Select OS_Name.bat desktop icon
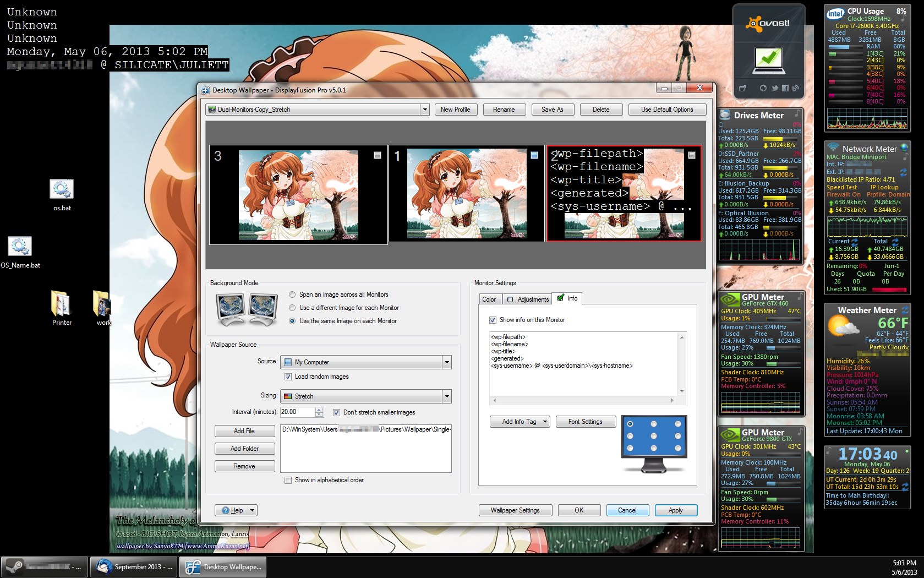Viewport: 924px width, 578px height. pyautogui.click(x=20, y=253)
